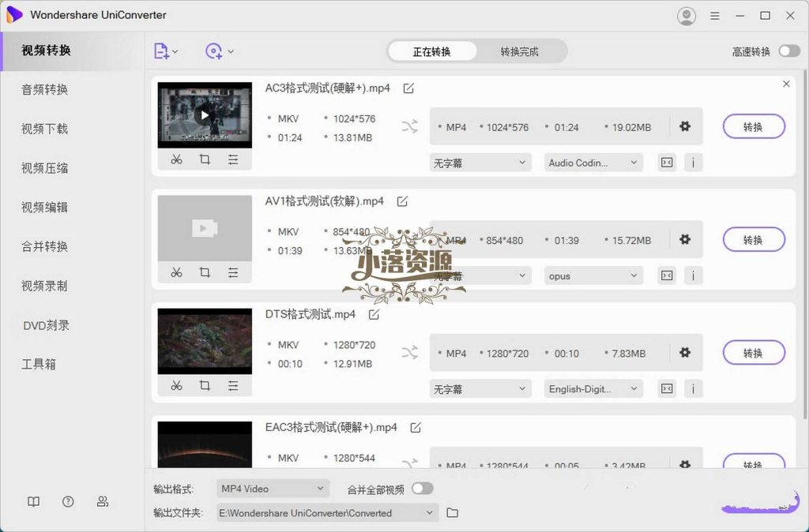Viewport: 809px width, 532px height.
Task: Rename the EAC3格式测试(硬解+).mp4 file
Action: [416, 427]
